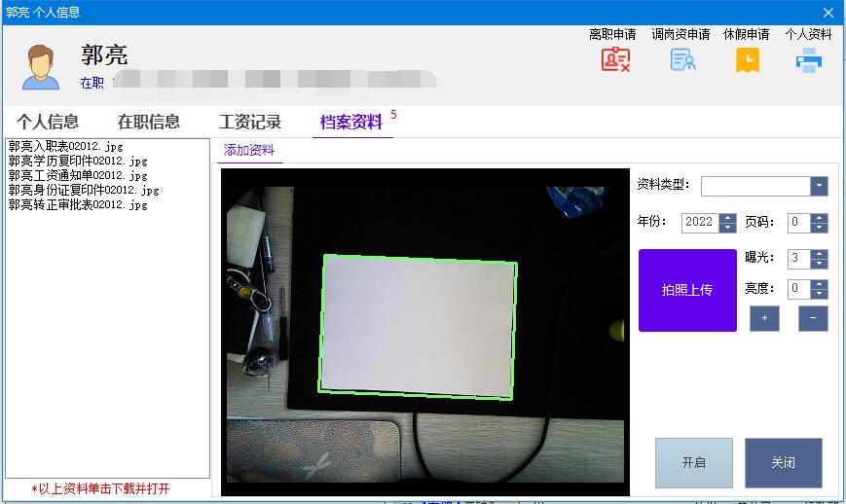The width and height of the screenshot is (846, 504).
Task: Select the 在职信息 tab
Action: 149,122
